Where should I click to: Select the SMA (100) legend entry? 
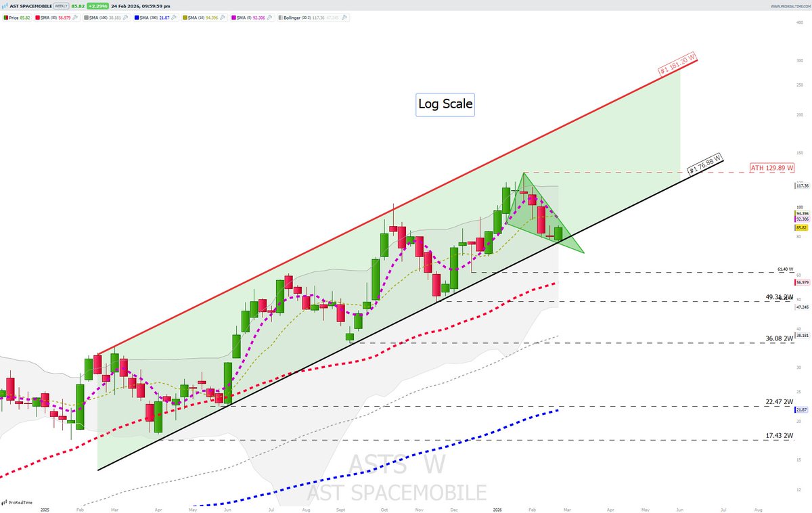coord(107,18)
